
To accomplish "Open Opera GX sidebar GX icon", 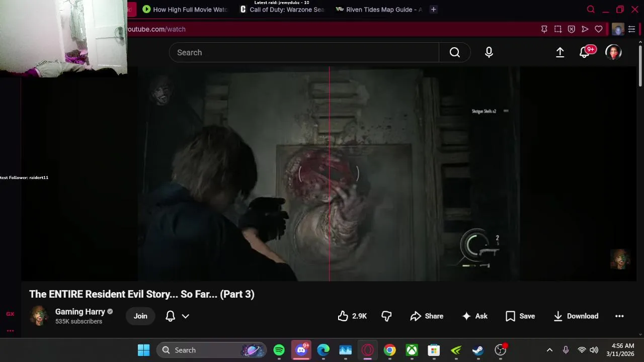I will 10,314.
